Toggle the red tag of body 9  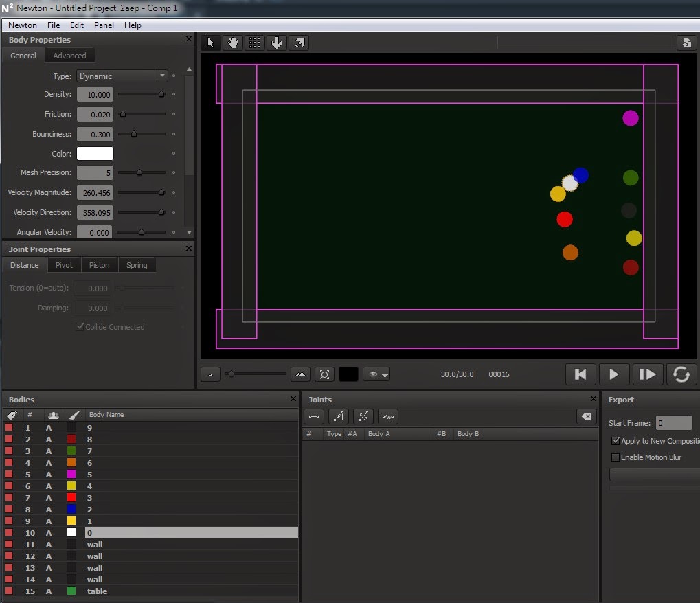[9, 428]
